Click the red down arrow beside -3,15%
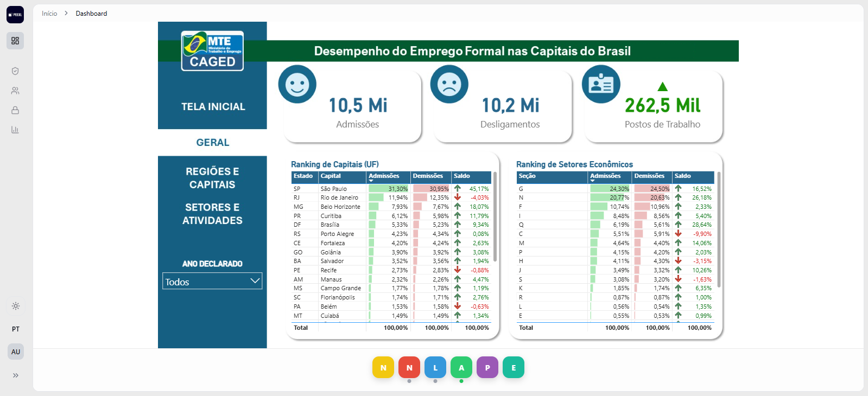Image resolution: width=868 pixels, height=396 pixels. click(678, 261)
